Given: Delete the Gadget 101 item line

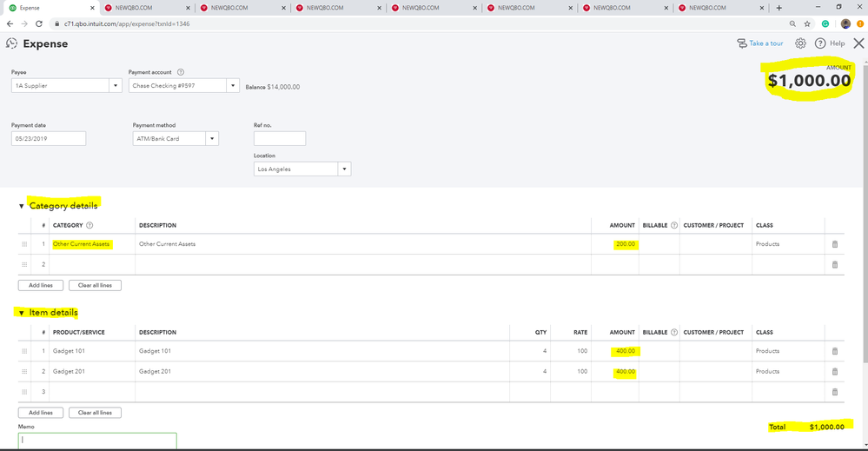Looking at the screenshot, I should tap(835, 351).
